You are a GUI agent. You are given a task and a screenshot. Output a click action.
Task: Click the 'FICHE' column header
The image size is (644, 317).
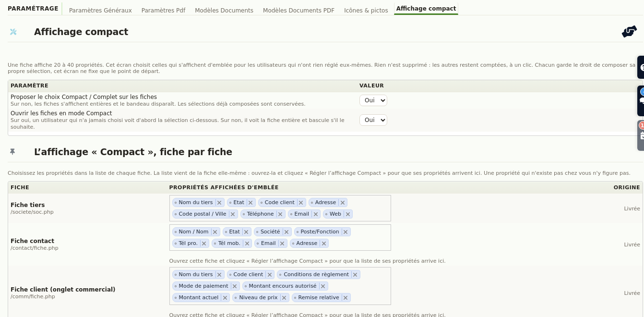click(20, 187)
